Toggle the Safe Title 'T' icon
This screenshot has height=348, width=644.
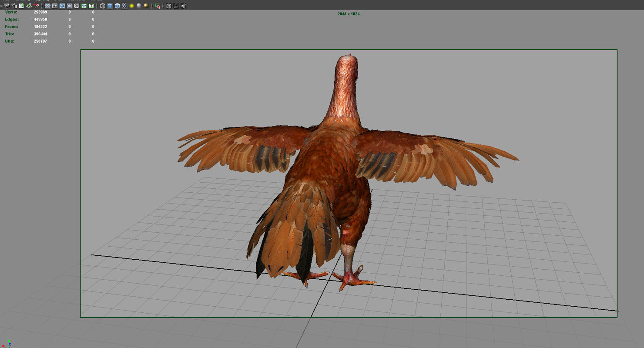pyautogui.click(x=91, y=6)
